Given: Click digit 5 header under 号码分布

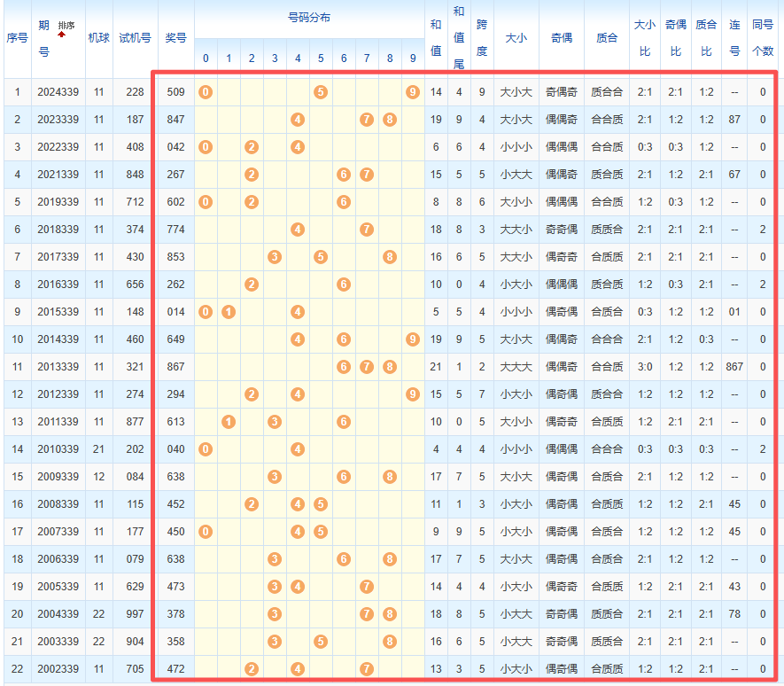Looking at the screenshot, I should click(321, 58).
